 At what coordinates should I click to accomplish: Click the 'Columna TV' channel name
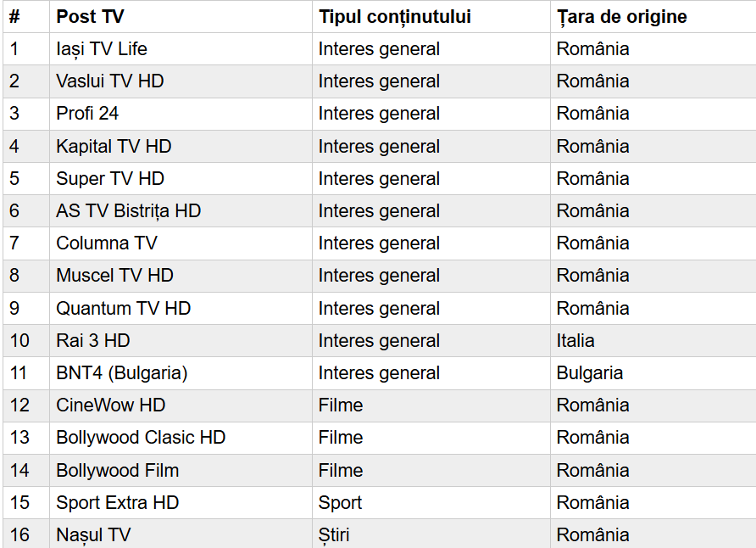coord(107,243)
